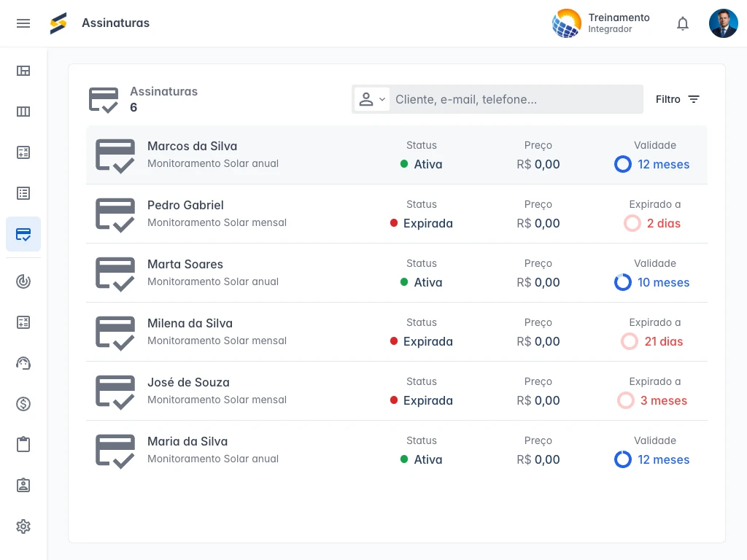Open the subscriptions card icon in sidebar

click(x=23, y=234)
